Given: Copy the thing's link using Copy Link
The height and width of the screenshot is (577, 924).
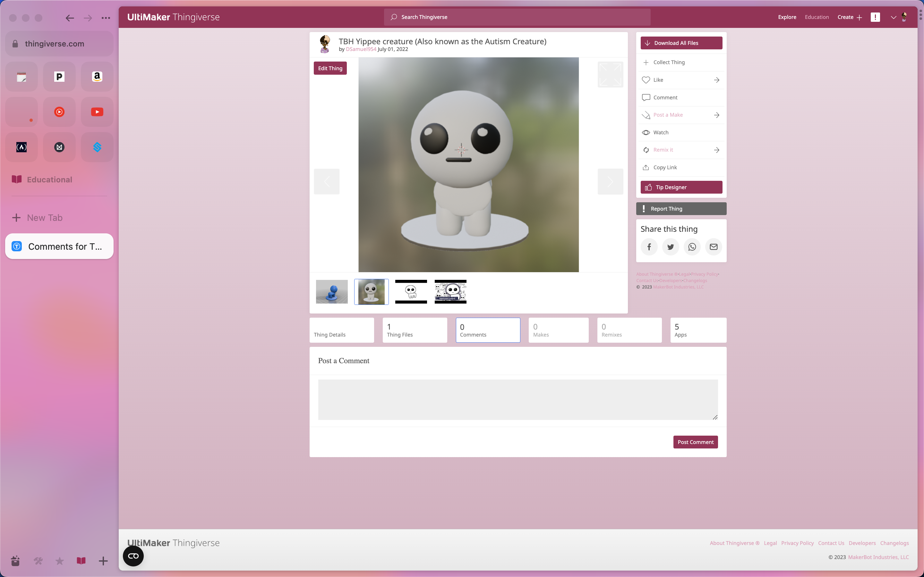Looking at the screenshot, I should (x=665, y=167).
